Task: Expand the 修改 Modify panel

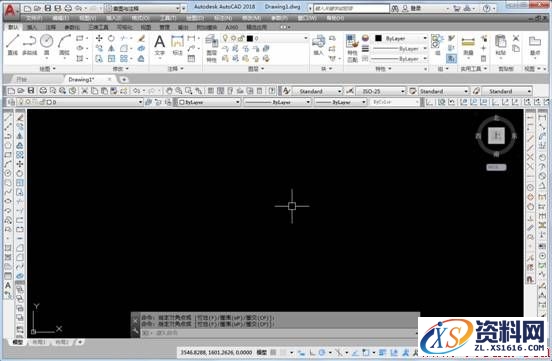Action: coord(120,69)
